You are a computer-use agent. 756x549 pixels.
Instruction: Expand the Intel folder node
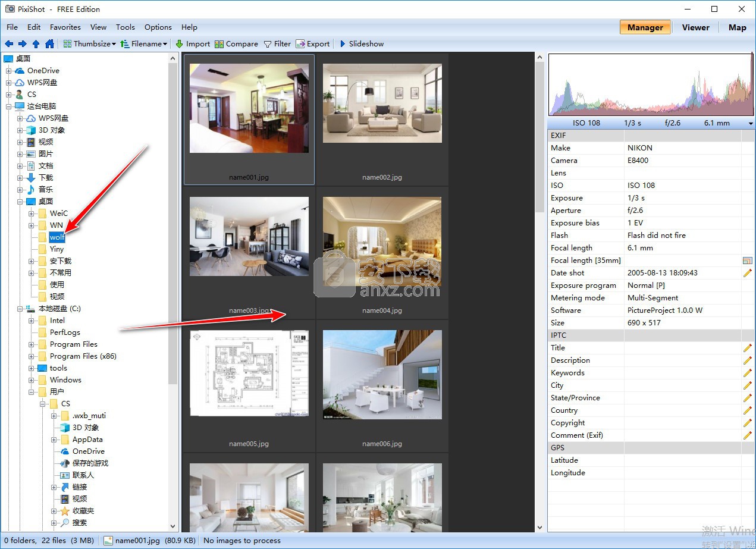click(32, 321)
